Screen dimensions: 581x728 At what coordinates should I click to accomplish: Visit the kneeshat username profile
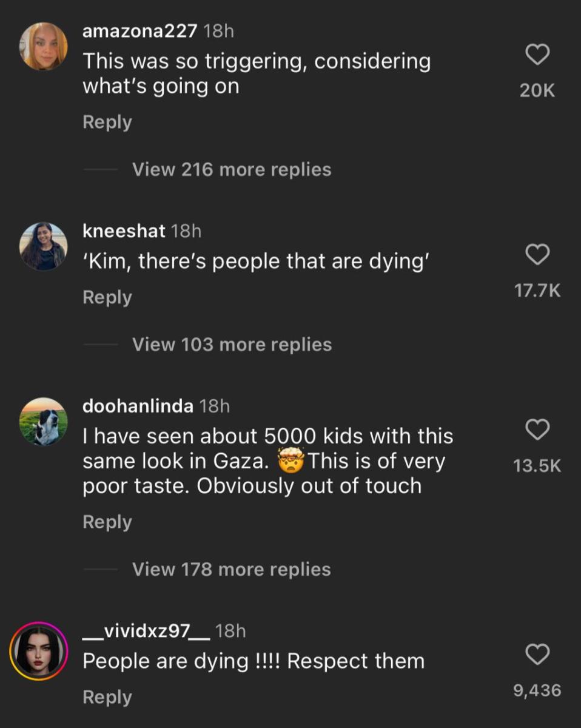pos(124,231)
